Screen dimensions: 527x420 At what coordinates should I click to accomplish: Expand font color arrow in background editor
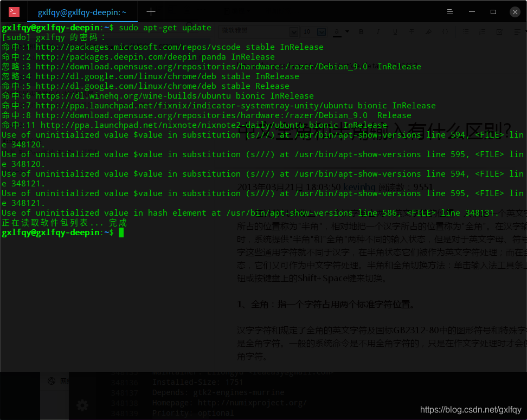tap(347, 31)
